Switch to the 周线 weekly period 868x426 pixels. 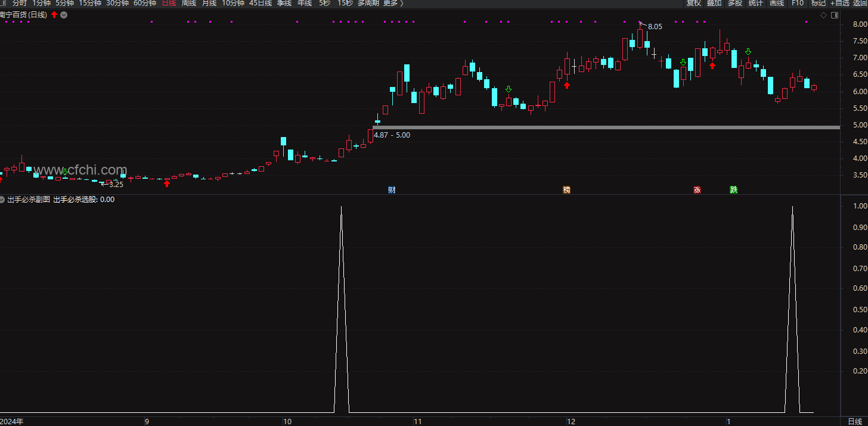(189, 4)
